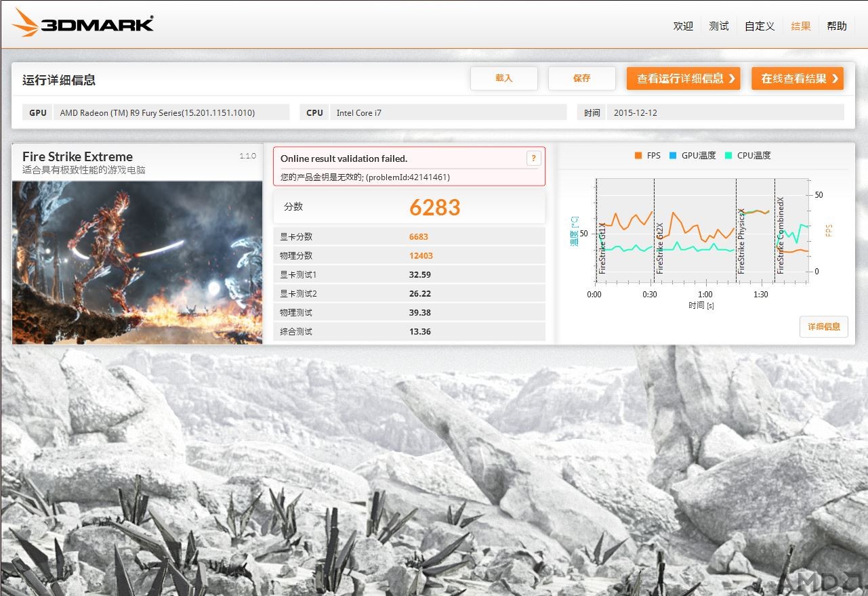Select the 结果 tab

click(x=801, y=26)
